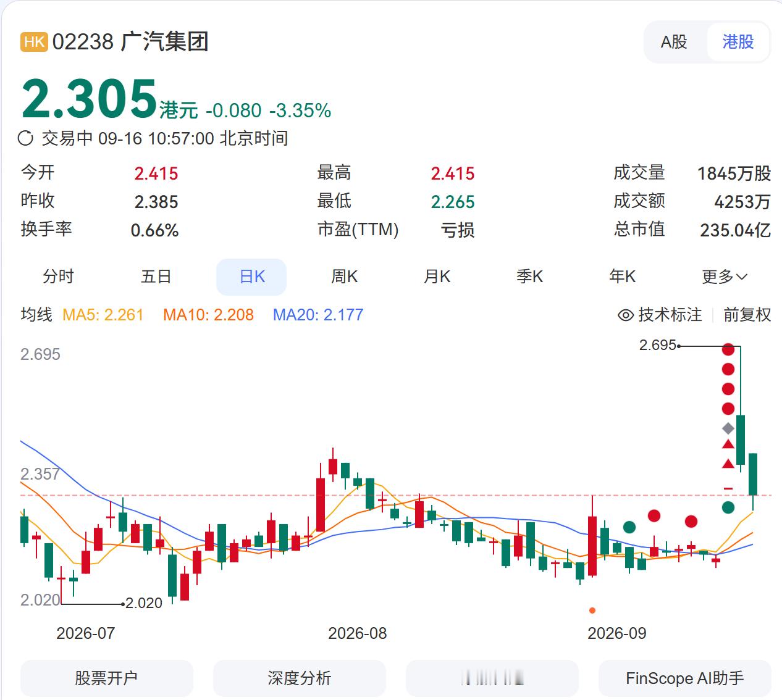
Task: Click the small orange dot below the chart
Action: (x=592, y=610)
